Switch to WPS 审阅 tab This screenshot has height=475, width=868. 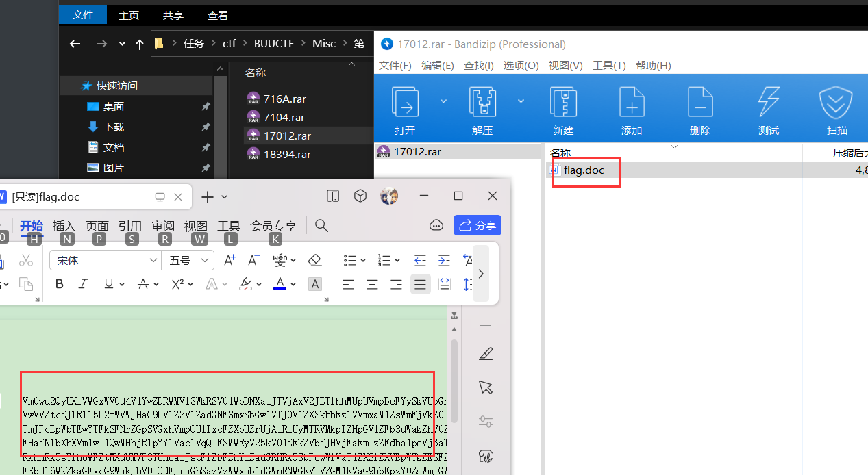(163, 226)
